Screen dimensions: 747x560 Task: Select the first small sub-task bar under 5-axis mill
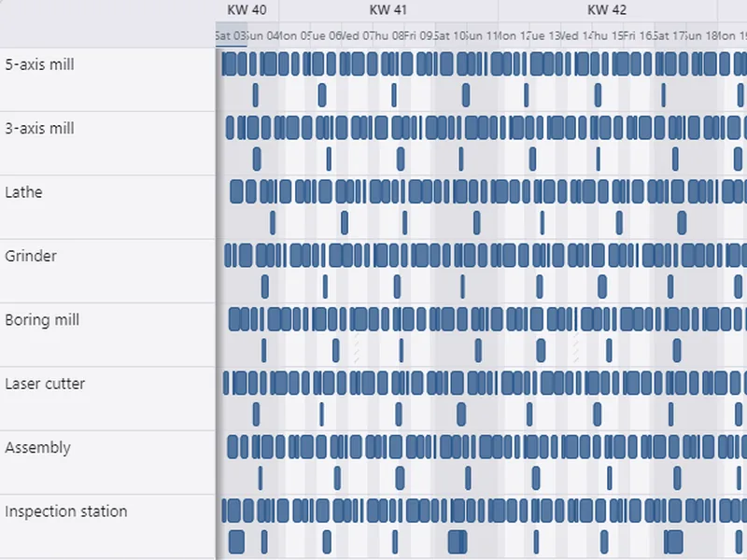(x=255, y=95)
